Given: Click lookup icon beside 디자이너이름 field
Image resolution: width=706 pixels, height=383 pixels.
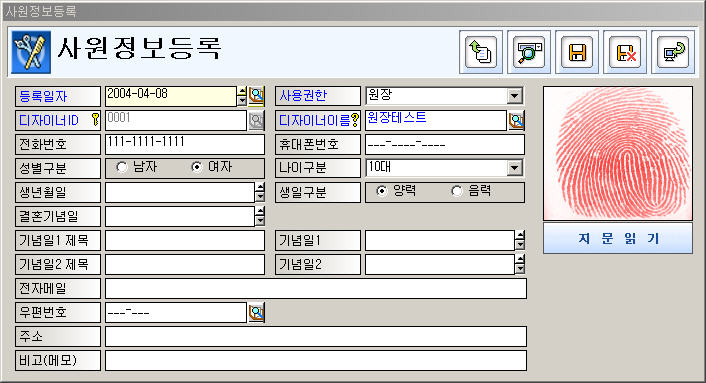Looking at the screenshot, I should [x=516, y=120].
